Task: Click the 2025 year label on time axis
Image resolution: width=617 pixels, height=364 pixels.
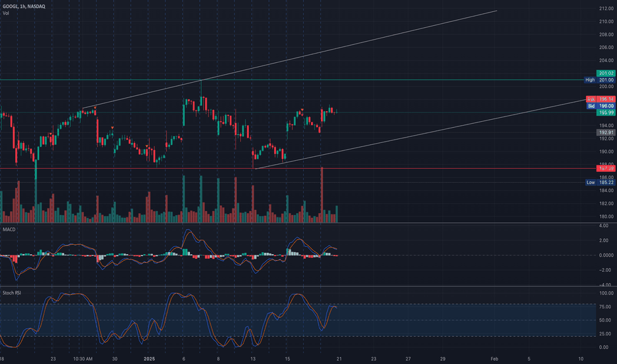Action: click(149, 359)
